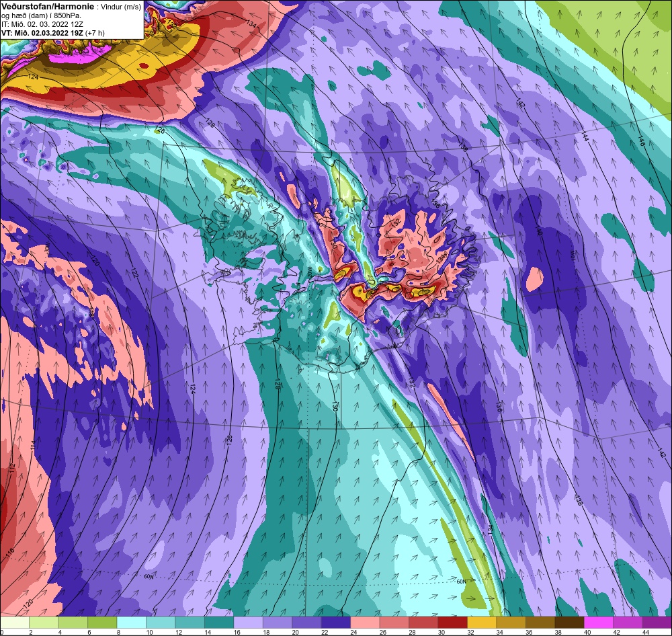Pick the magenta swatch between 40 and 42
Viewport: 672px width, 636px height.
coord(598,623)
